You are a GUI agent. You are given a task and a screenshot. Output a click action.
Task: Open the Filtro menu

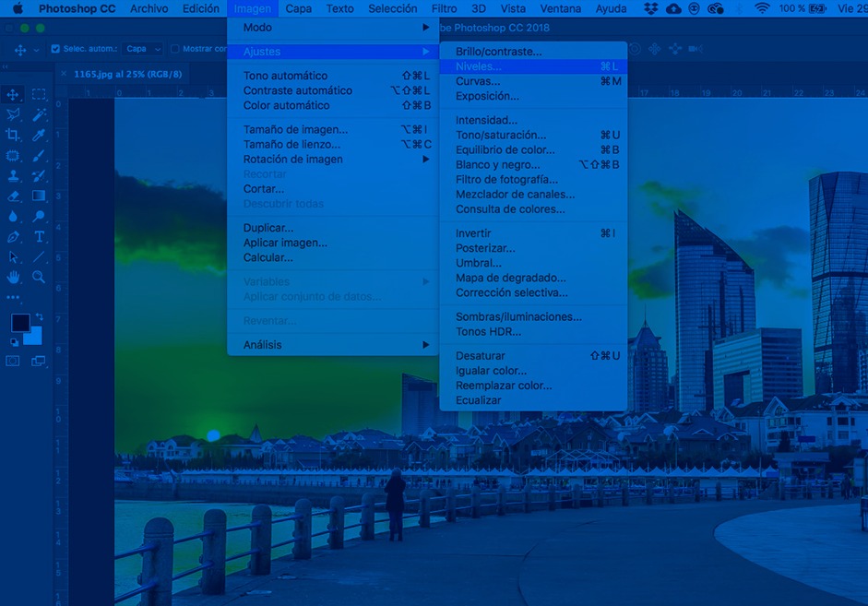coord(444,8)
